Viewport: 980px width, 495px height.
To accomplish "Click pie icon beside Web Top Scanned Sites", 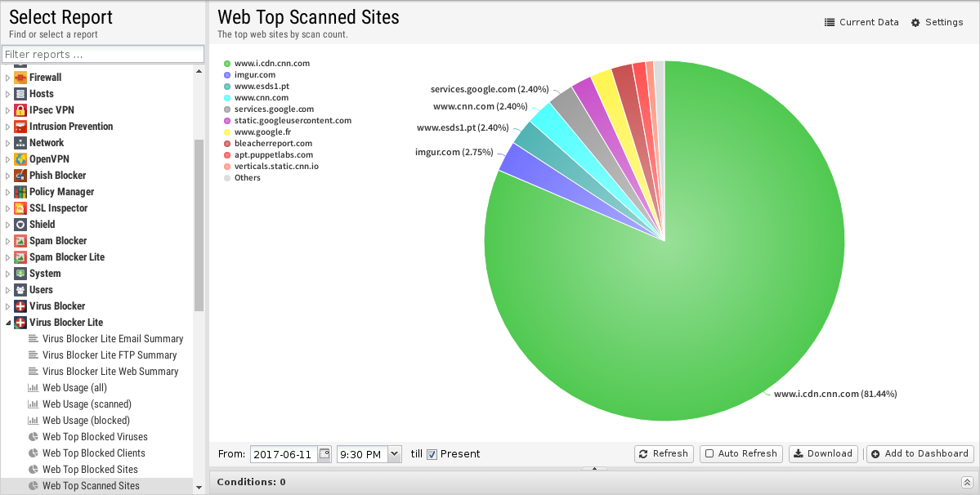I will [x=34, y=486].
